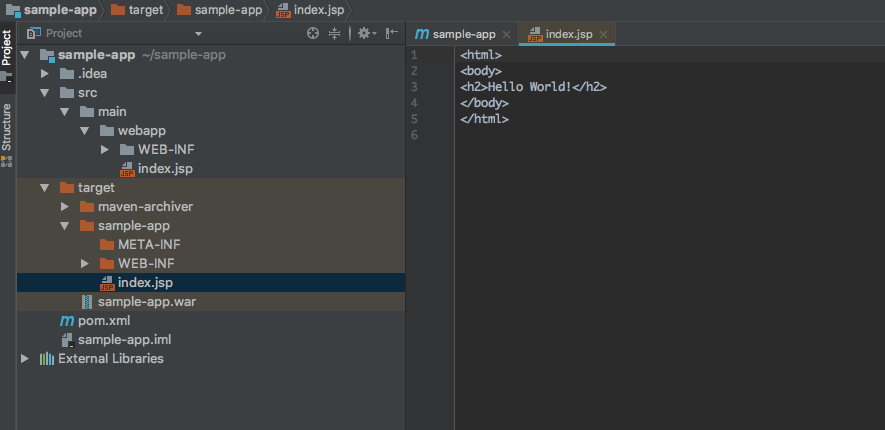Select the .idea folder icon
This screenshot has height=430, width=885.
point(67,73)
